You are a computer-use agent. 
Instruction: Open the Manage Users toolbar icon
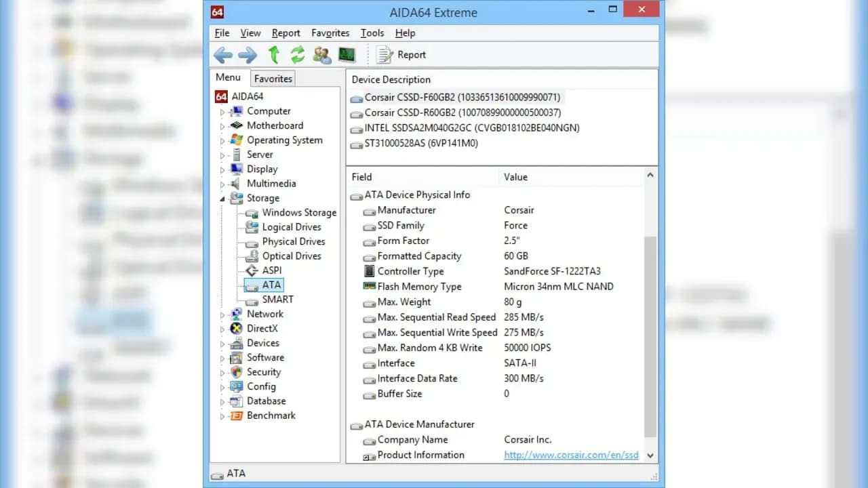[x=322, y=55]
